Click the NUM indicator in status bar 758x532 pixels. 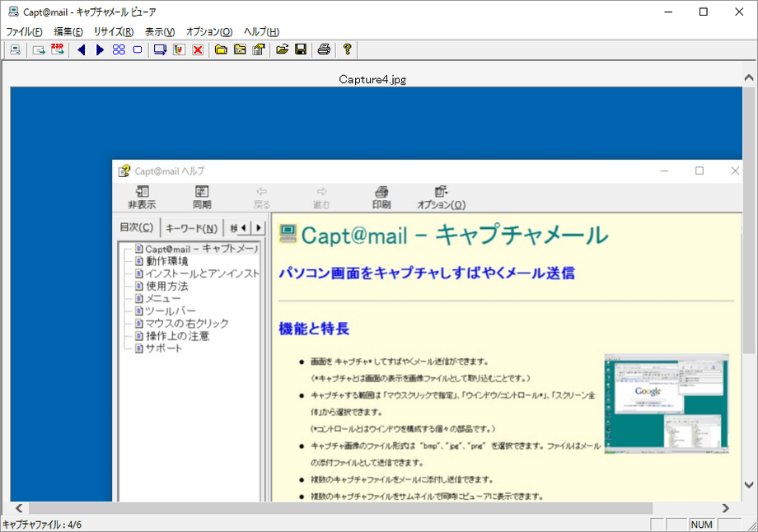(x=701, y=525)
